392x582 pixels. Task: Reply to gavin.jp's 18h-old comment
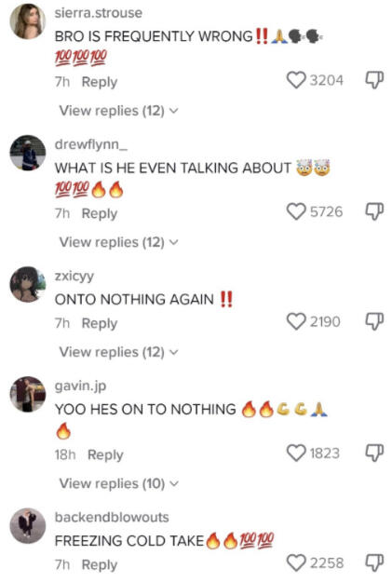[x=105, y=455]
